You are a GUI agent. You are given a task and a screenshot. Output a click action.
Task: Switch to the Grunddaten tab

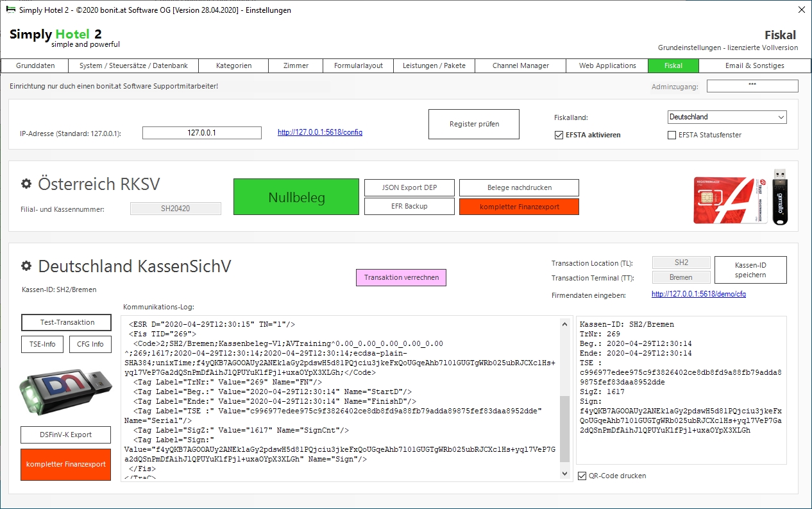(x=35, y=65)
